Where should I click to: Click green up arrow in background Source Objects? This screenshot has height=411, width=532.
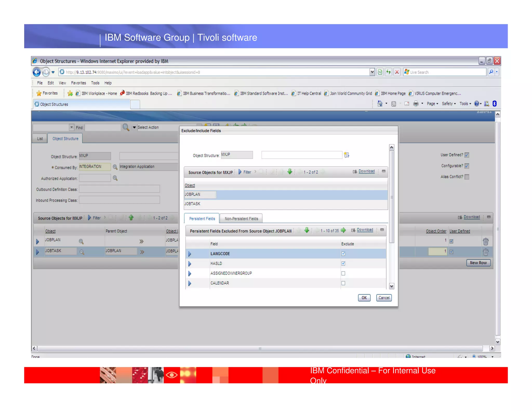pyautogui.click(x=131, y=217)
